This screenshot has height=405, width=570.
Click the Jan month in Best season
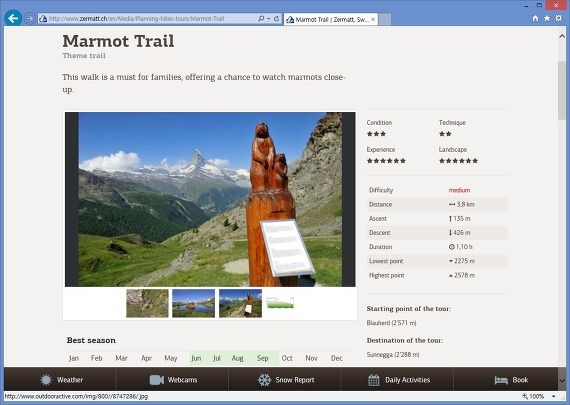coord(74,358)
